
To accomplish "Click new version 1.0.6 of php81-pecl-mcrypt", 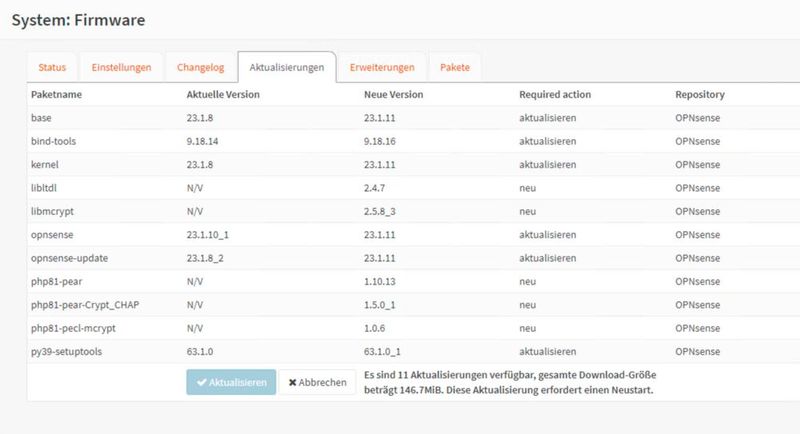I will coord(374,328).
